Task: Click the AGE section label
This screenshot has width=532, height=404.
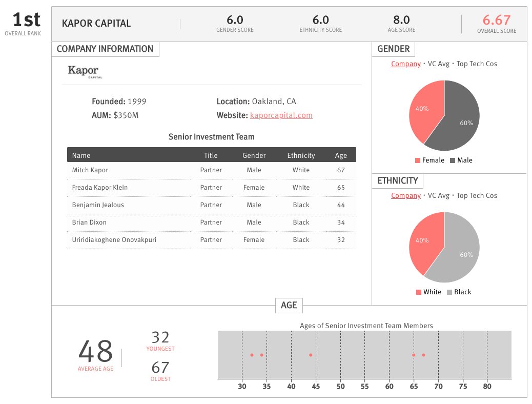Action: point(289,305)
